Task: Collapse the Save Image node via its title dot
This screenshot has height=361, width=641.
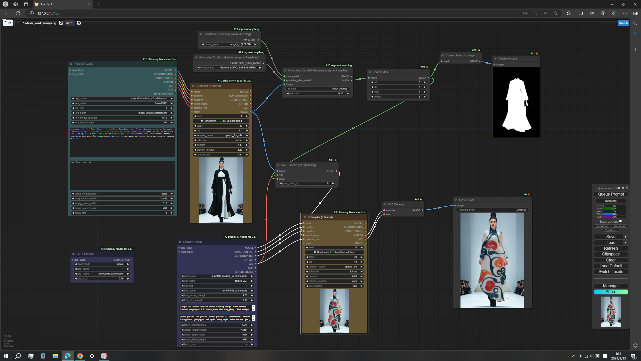Action: [x=456, y=200]
